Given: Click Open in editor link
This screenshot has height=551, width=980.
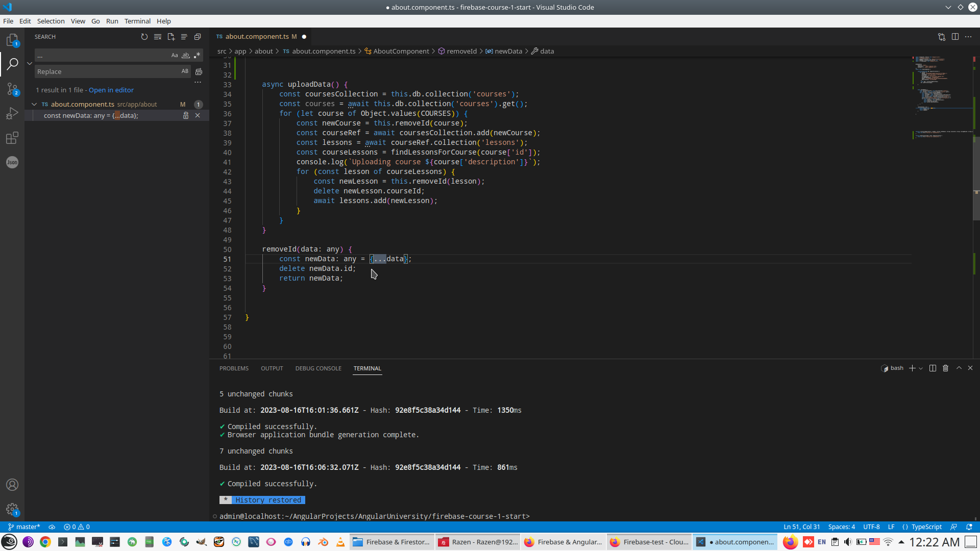Looking at the screenshot, I should pyautogui.click(x=111, y=90).
